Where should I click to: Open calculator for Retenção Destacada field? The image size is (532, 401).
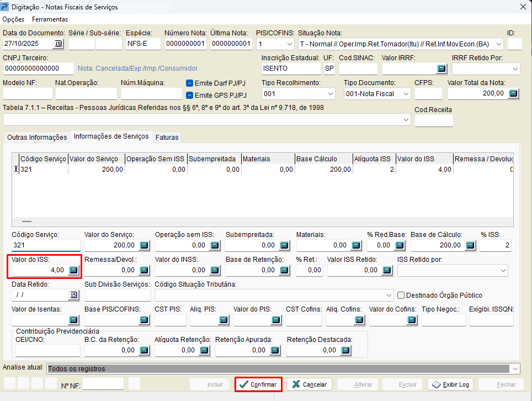click(x=345, y=350)
